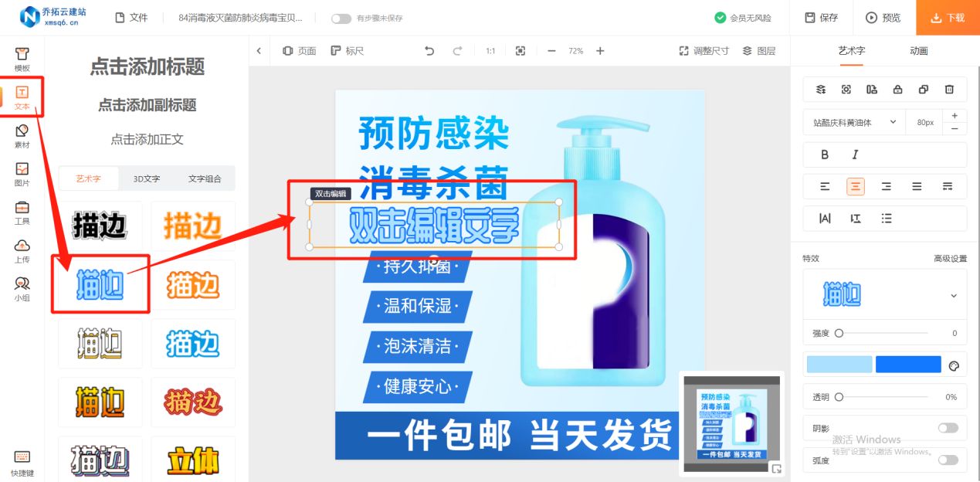Switch to the 3D文字 tab
Viewport: 980px width, 482px height.
[146, 178]
